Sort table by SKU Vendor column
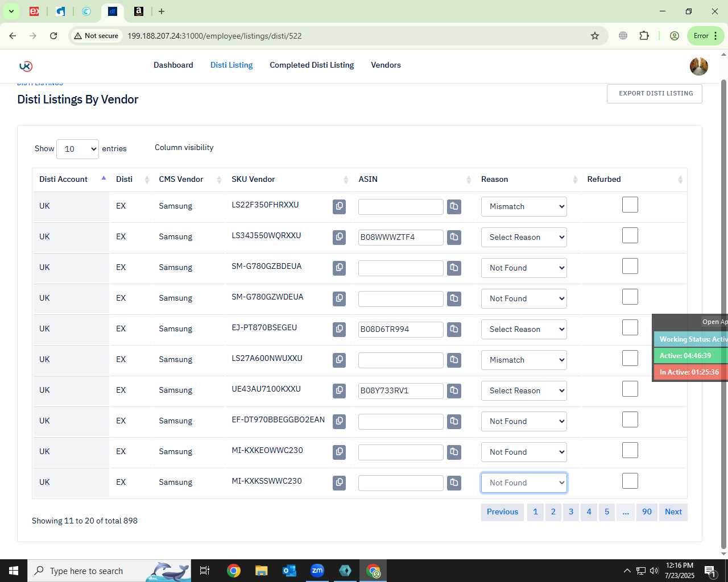The width and height of the screenshot is (728, 582). coord(289,179)
